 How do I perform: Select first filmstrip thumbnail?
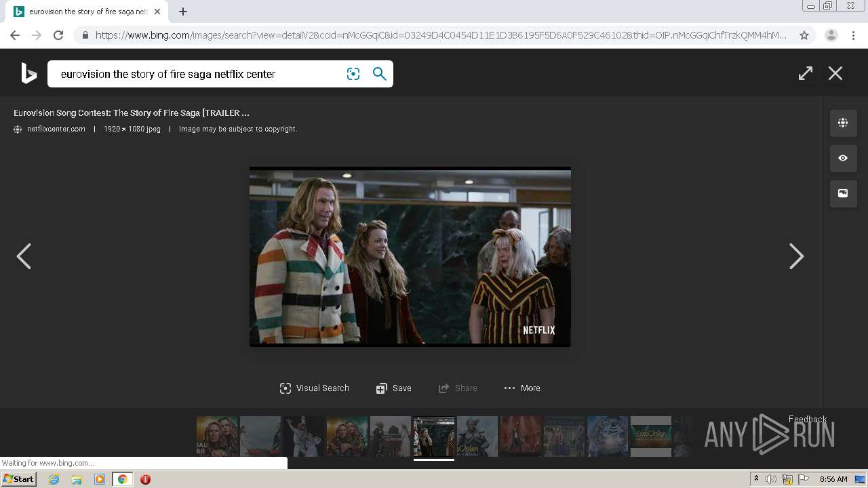[217, 436]
